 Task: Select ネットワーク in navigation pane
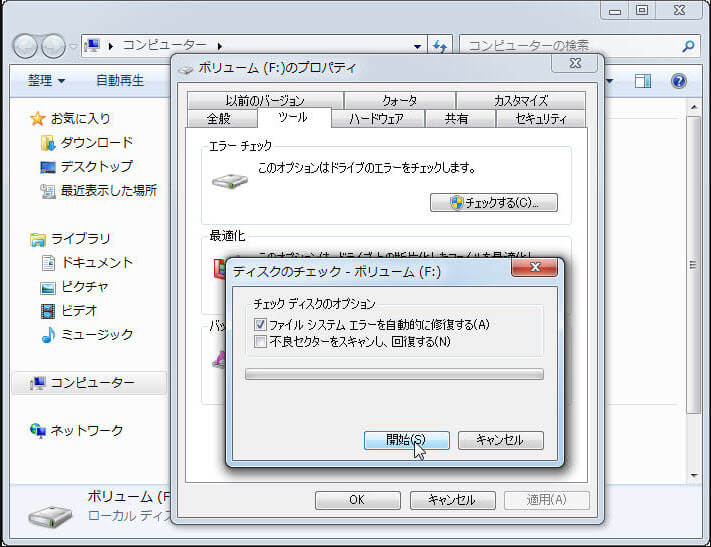click(87, 430)
